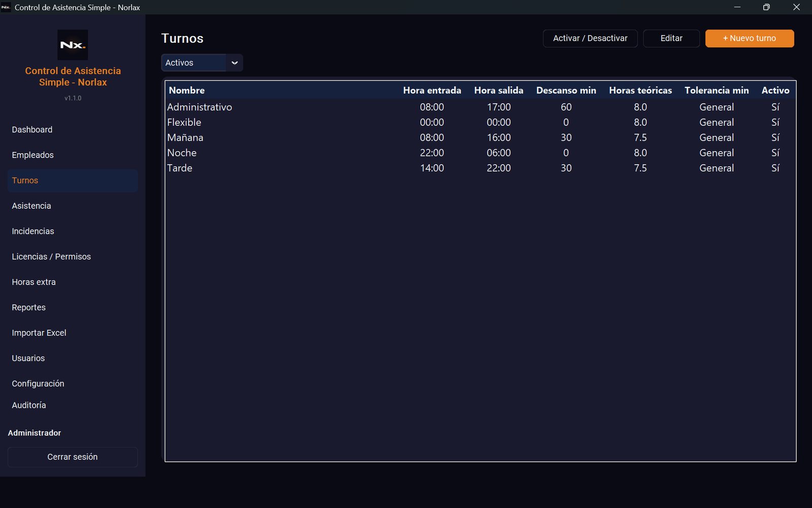Screen dimensions: 812x508
Task: Click 16:00 exit time for Mañana
Action: click(499, 138)
